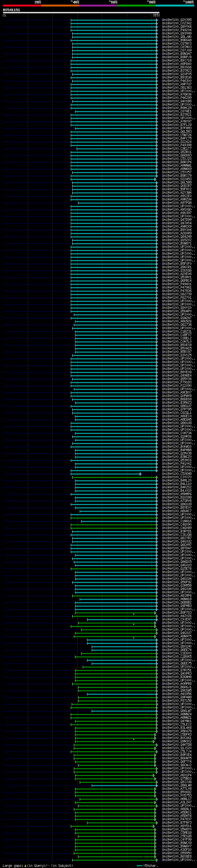Click hit label UniRef100_Q15ET6
197x868 pixels.
point(177,569)
